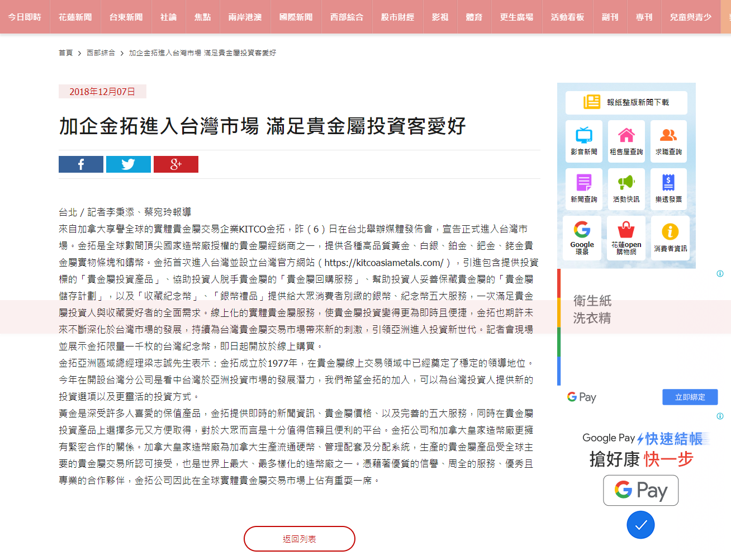Open 股市財經 menu section

click(398, 17)
